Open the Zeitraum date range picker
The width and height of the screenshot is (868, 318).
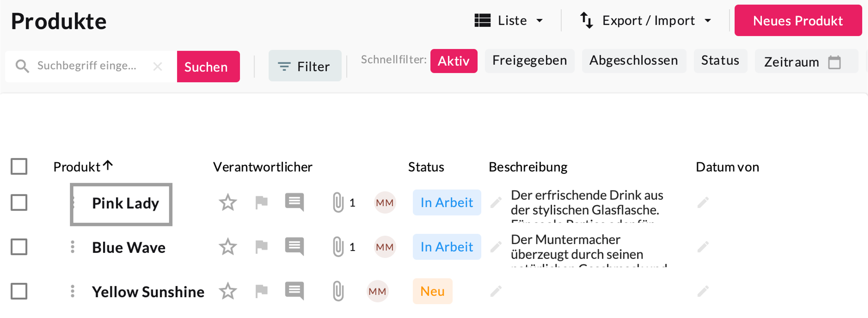point(802,62)
